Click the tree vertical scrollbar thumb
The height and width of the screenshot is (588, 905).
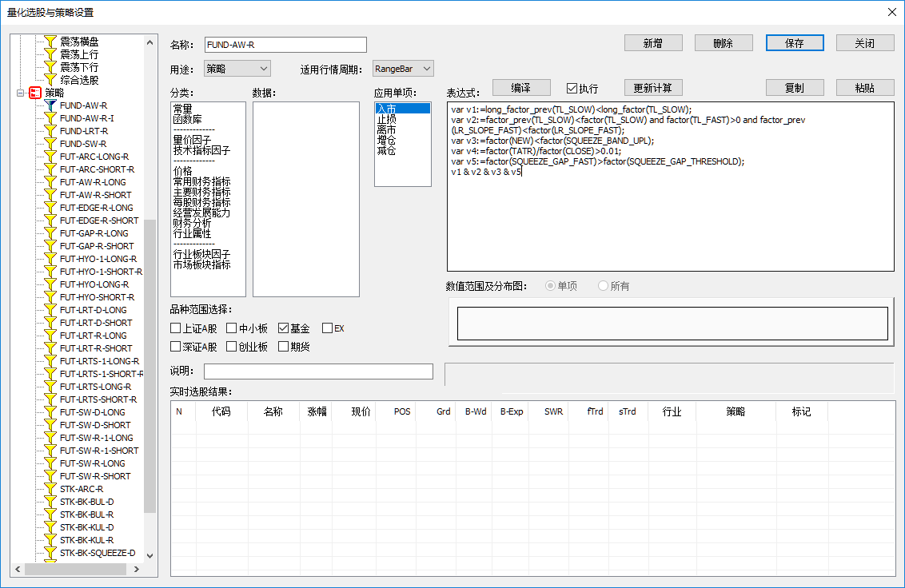[150, 367]
